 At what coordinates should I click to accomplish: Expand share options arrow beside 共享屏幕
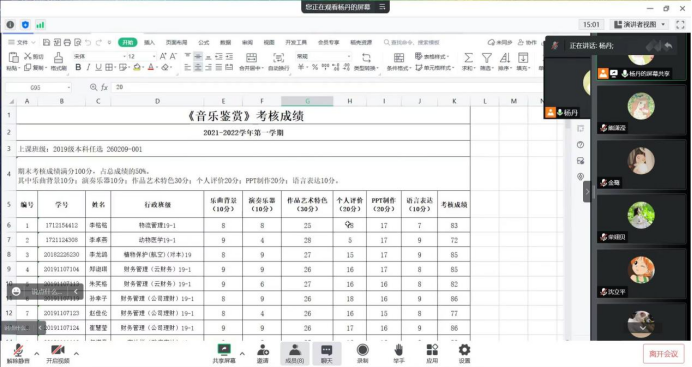click(x=242, y=354)
